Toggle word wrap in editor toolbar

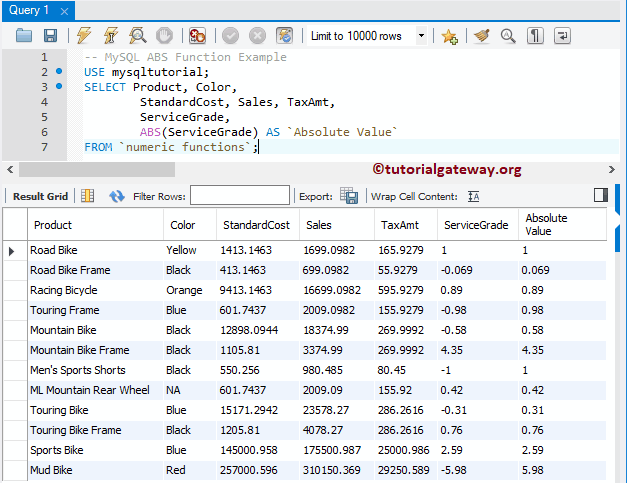pos(563,36)
